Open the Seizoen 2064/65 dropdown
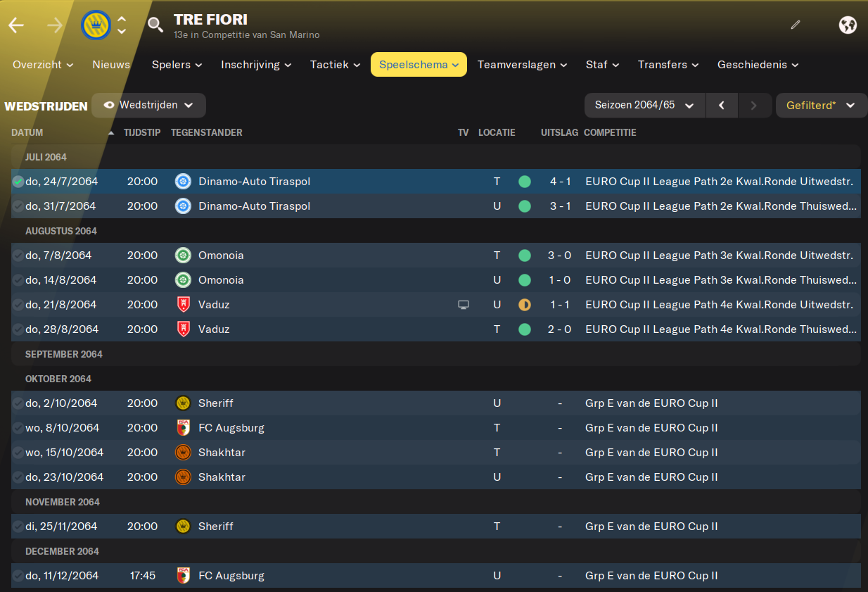The width and height of the screenshot is (868, 592). coord(644,106)
